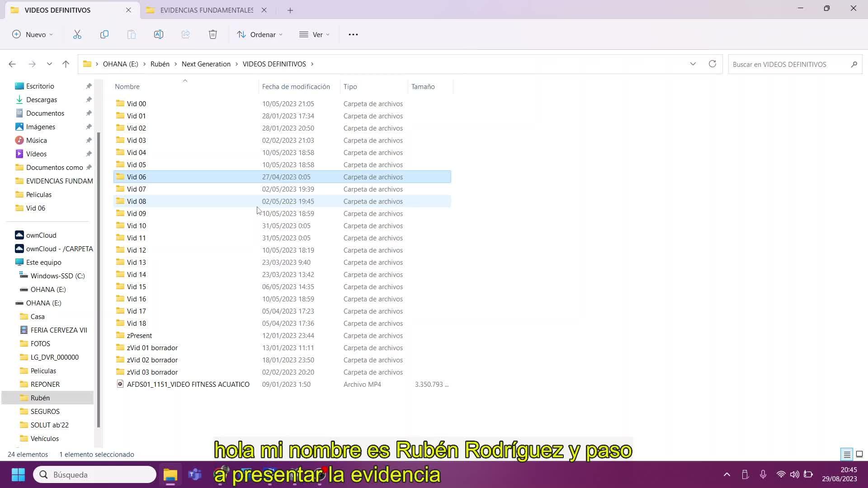Click the Copy icon in toolbar
The width and height of the screenshot is (868, 488).
coord(104,34)
